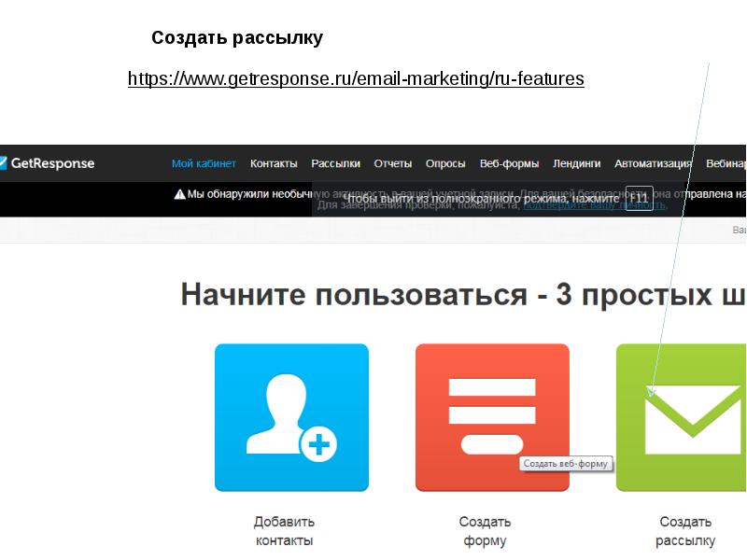Click the Создать рассылку caption under envelope
The width and height of the screenshot is (747, 560).
coord(685,531)
